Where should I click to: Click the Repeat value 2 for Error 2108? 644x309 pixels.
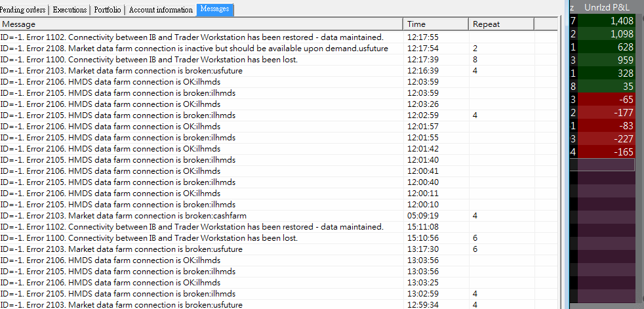point(475,49)
